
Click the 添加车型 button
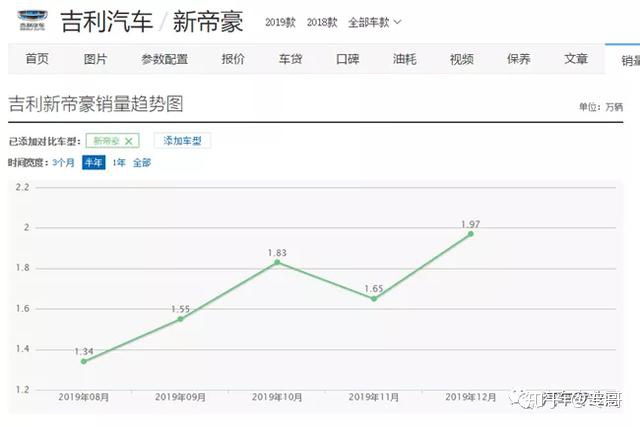click(182, 141)
